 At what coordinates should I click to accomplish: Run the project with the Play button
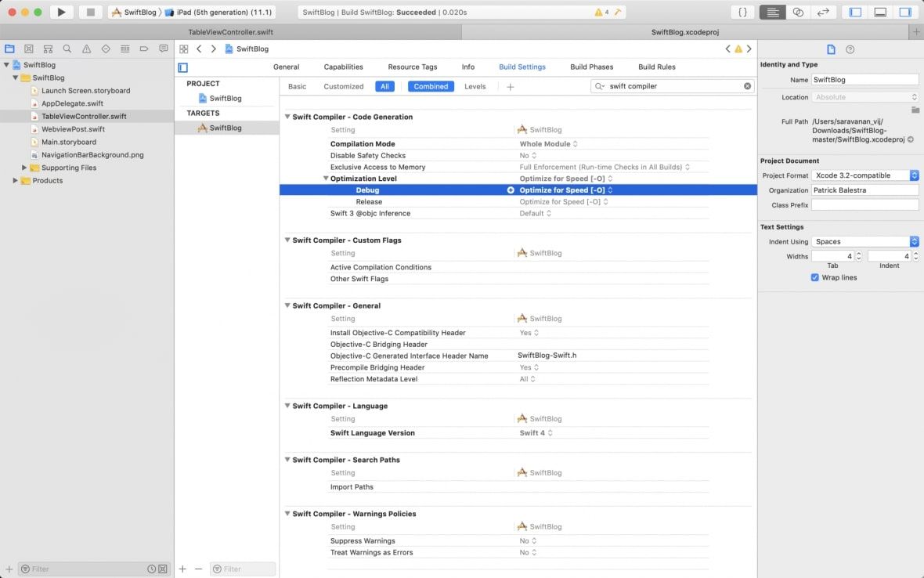(x=61, y=12)
